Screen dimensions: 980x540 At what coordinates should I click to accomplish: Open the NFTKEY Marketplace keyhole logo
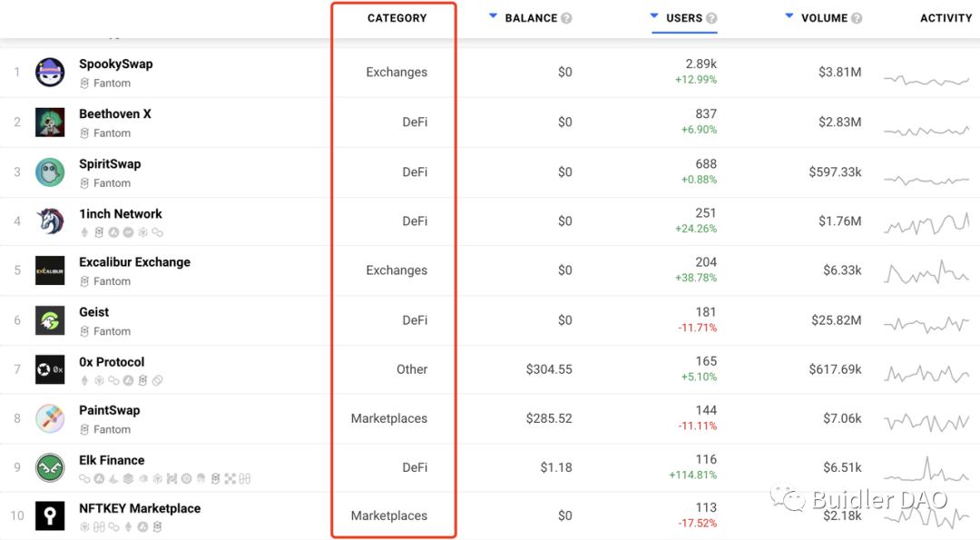[x=50, y=516]
